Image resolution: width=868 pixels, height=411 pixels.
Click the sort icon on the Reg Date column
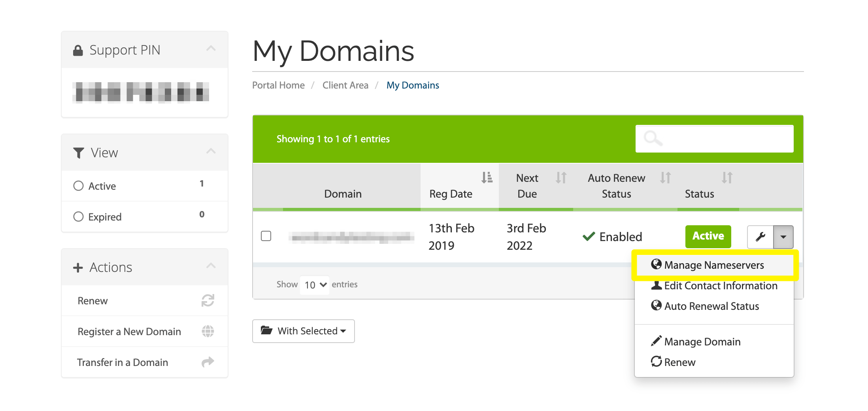pos(487,177)
